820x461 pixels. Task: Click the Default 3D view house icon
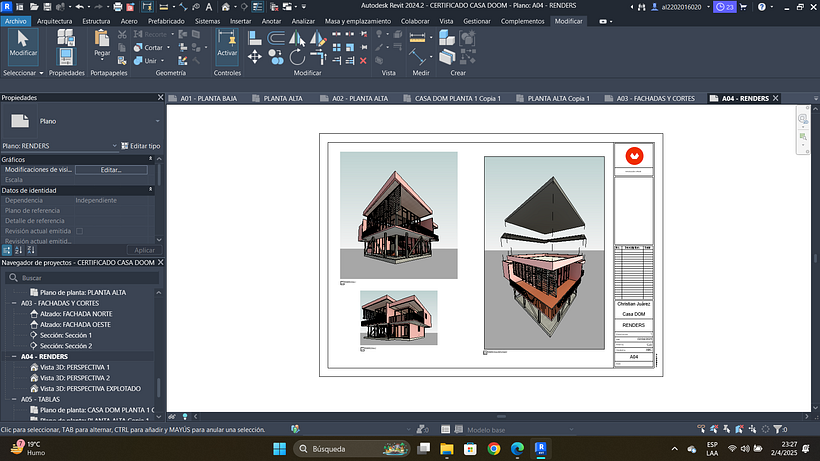point(226,7)
